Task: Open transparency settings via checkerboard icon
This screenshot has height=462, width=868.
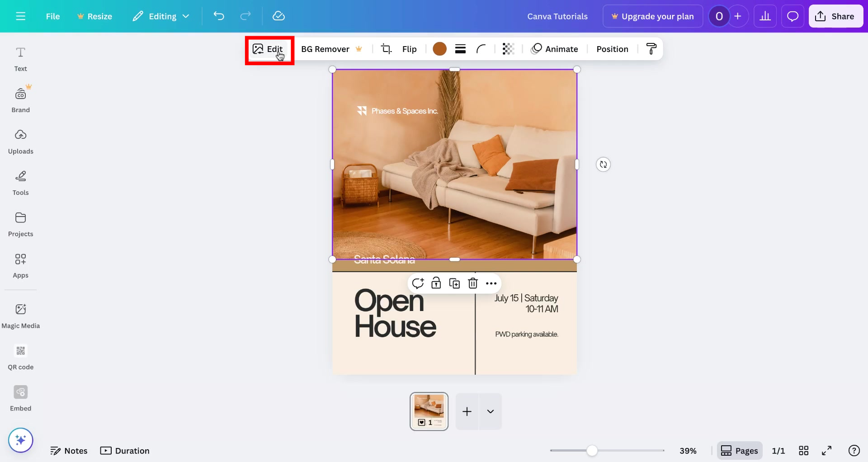Action: [x=508, y=49]
